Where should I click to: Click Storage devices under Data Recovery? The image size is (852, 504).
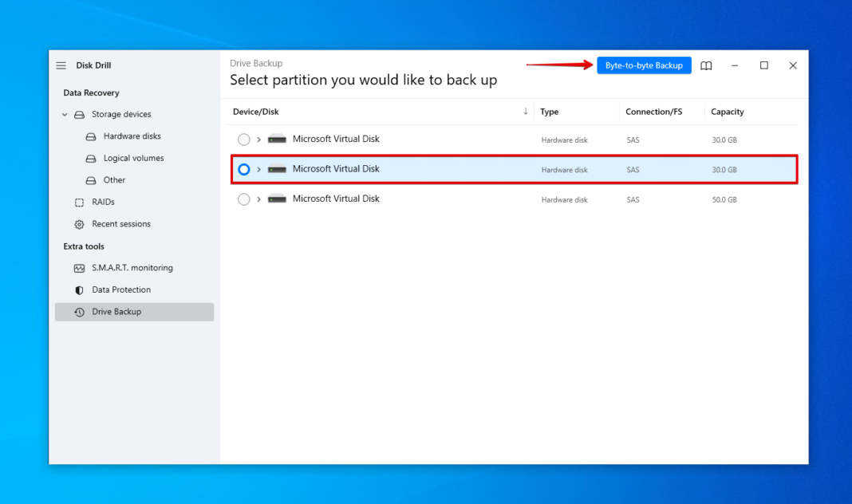(122, 114)
